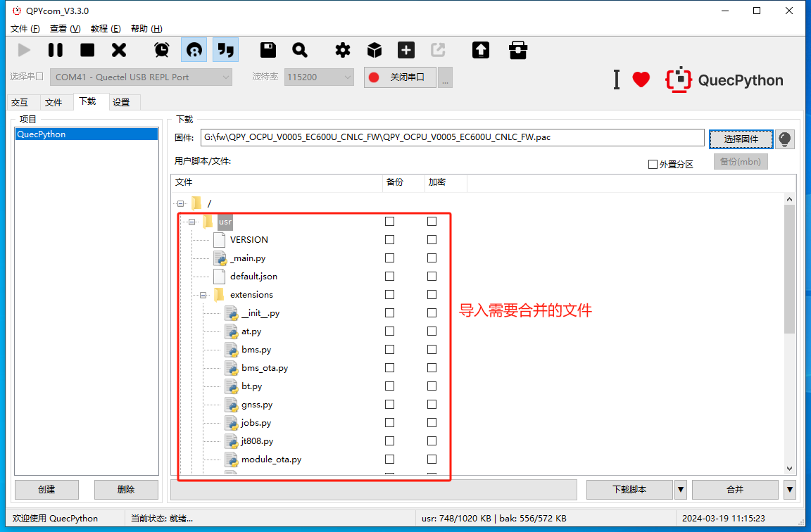
Task: Open the 波特率 115200 dropdown
Action: coord(319,77)
